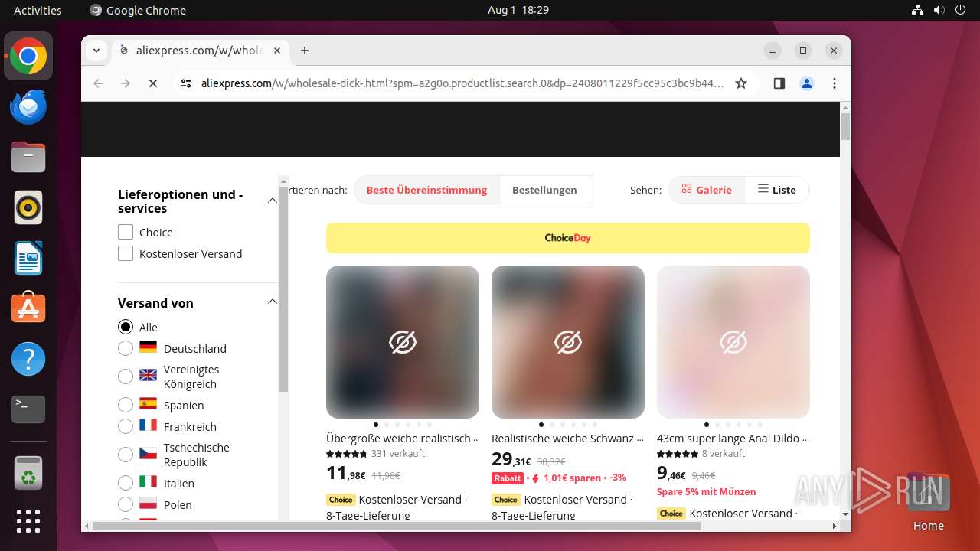
Task: Toggle Chrome side panel
Action: click(x=779, y=83)
